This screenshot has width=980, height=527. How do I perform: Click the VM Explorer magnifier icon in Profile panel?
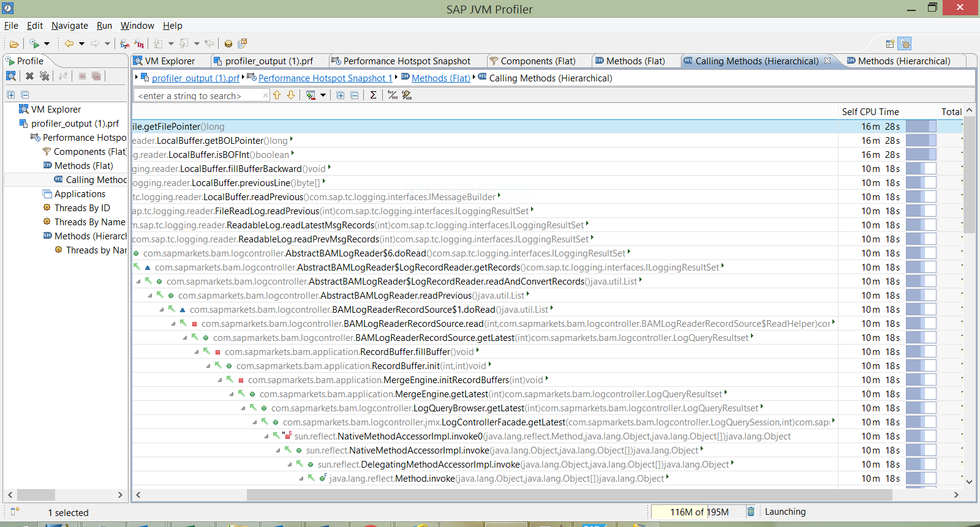point(11,76)
